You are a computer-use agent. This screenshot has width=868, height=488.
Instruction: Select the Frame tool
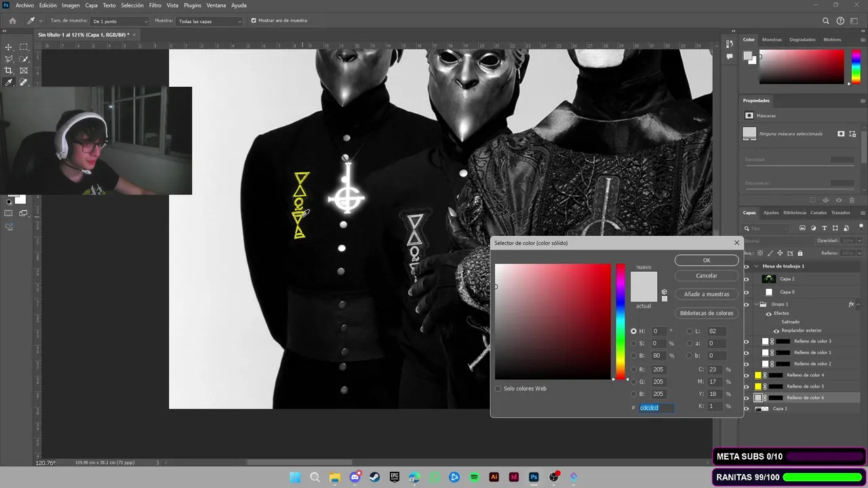(x=24, y=70)
